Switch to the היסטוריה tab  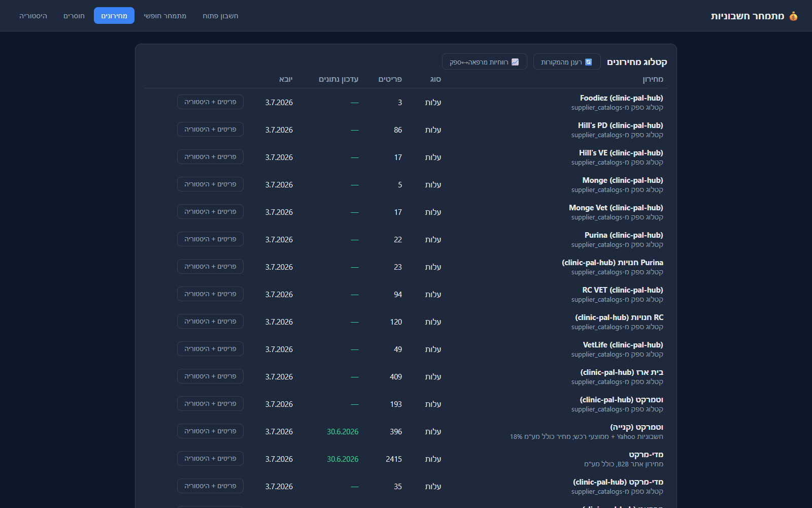(33, 16)
